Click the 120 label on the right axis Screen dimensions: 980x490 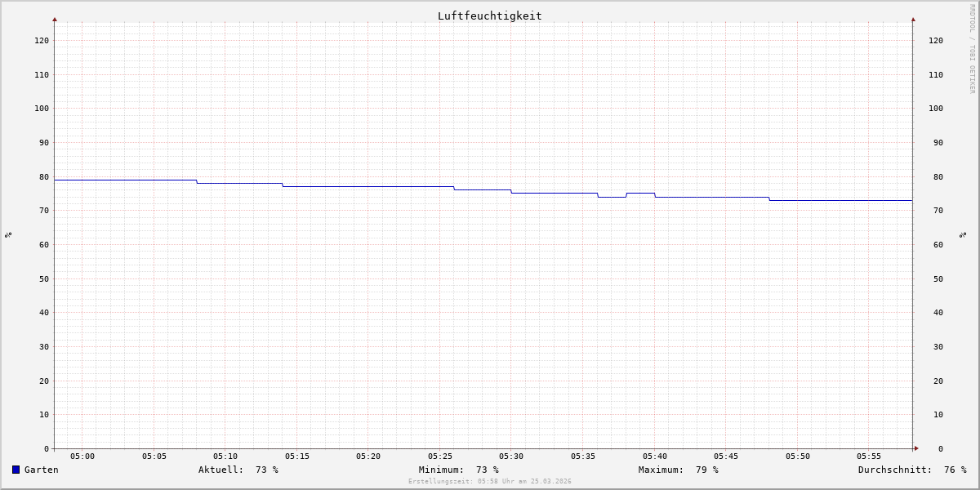(936, 40)
